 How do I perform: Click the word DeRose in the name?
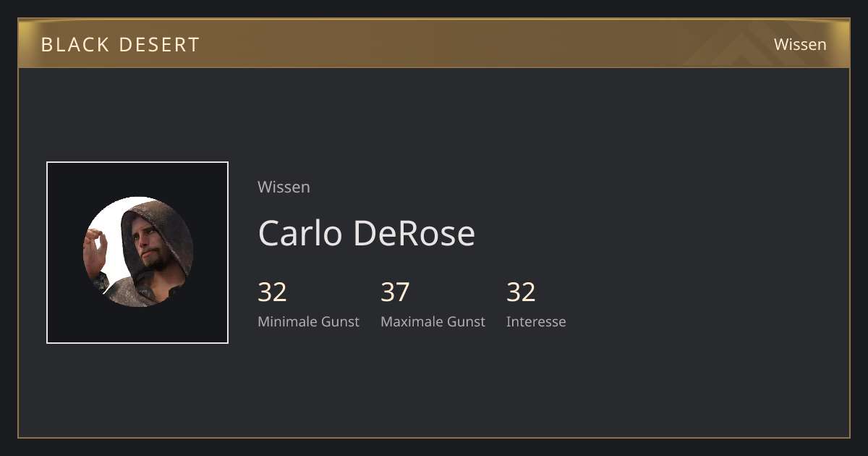414,233
